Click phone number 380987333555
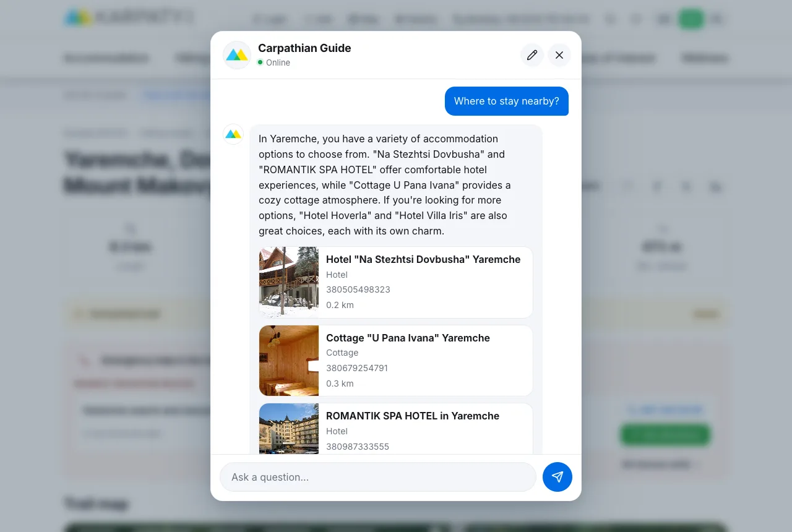Viewport: 792px width, 532px height. 358,447
